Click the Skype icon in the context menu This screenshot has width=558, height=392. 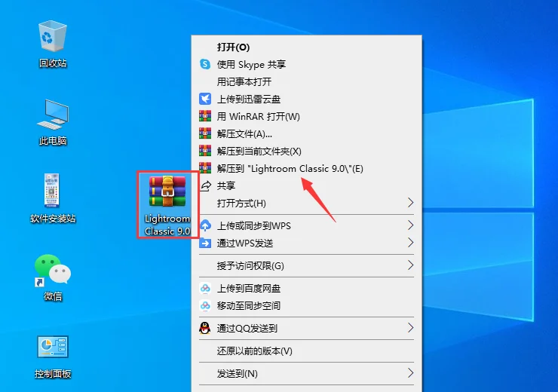205,64
